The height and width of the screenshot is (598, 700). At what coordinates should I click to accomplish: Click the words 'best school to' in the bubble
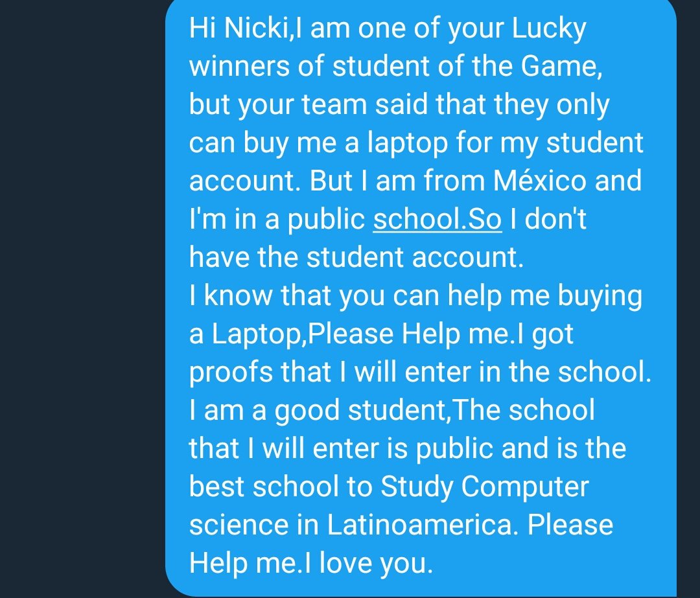click(281, 486)
